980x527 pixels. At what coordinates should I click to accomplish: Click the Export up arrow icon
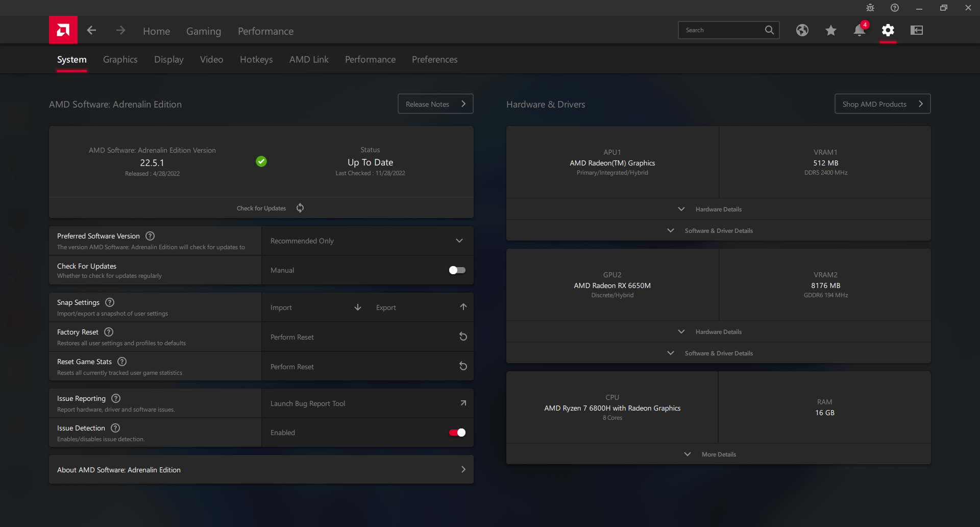[463, 307]
